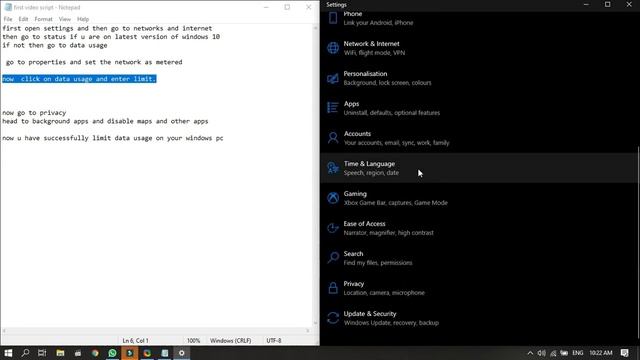Show hidden system tray icons
The image size is (640, 360).
[530, 353]
